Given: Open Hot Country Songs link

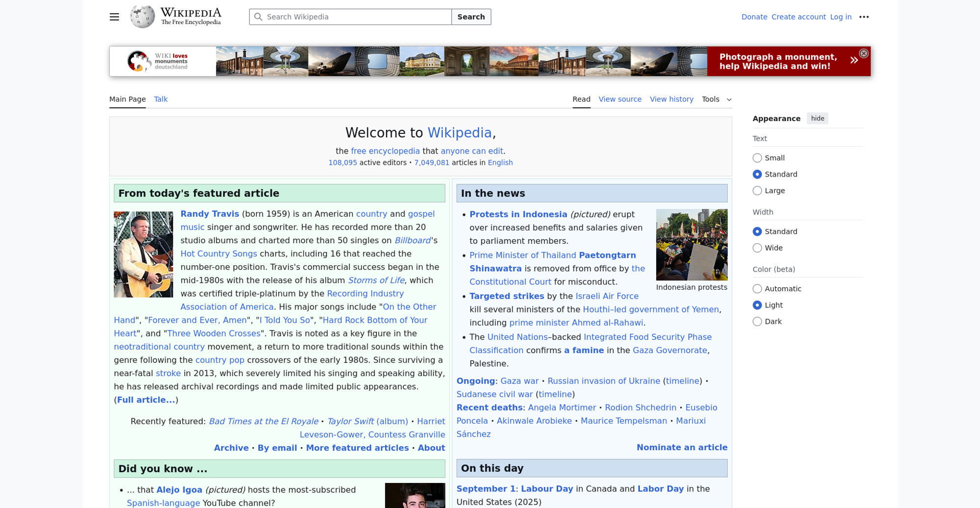Looking at the screenshot, I should (x=219, y=254).
